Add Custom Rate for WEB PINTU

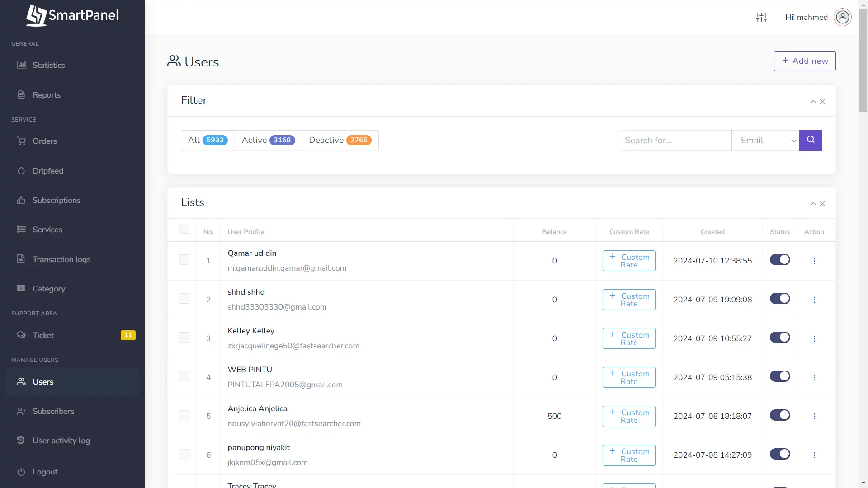point(629,377)
